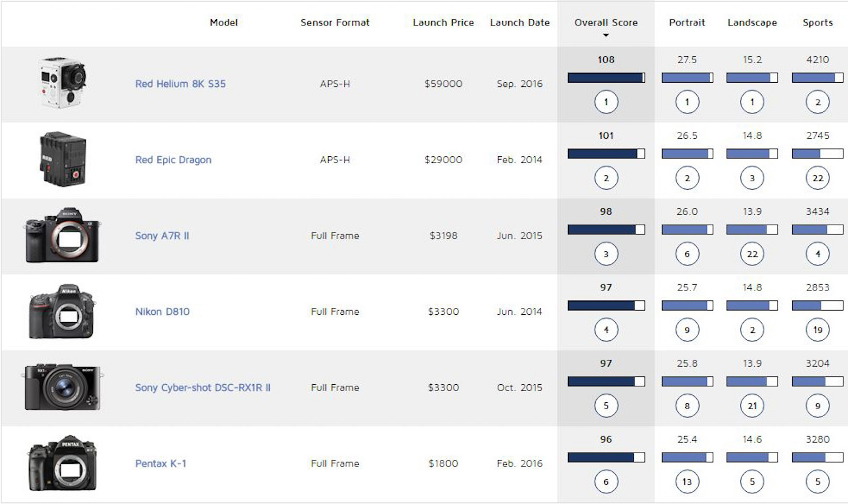
Task: Sort table by Sports column header
Action: (x=818, y=22)
